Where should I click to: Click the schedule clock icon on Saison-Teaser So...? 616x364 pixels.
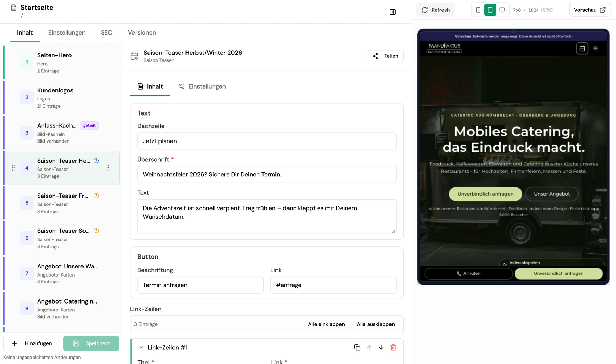coord(96,231)
